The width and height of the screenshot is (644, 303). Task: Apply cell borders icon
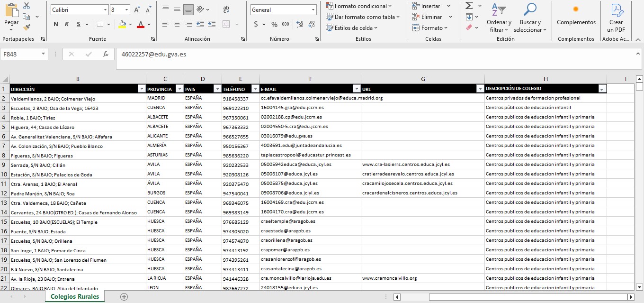100,24
